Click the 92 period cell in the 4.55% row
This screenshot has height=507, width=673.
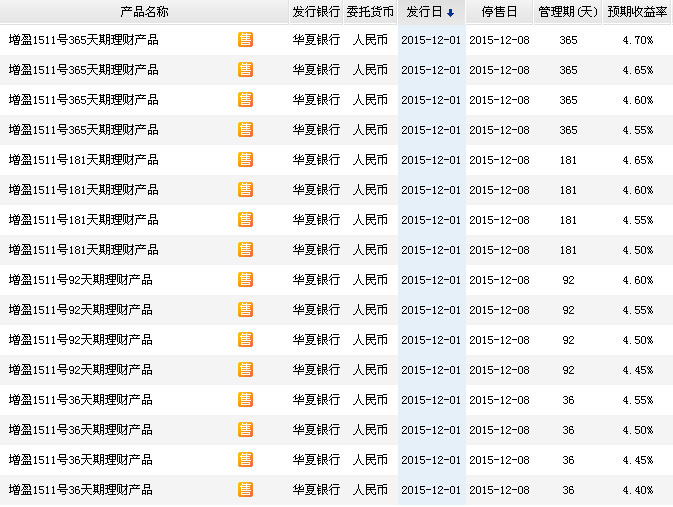pos(568,310)
